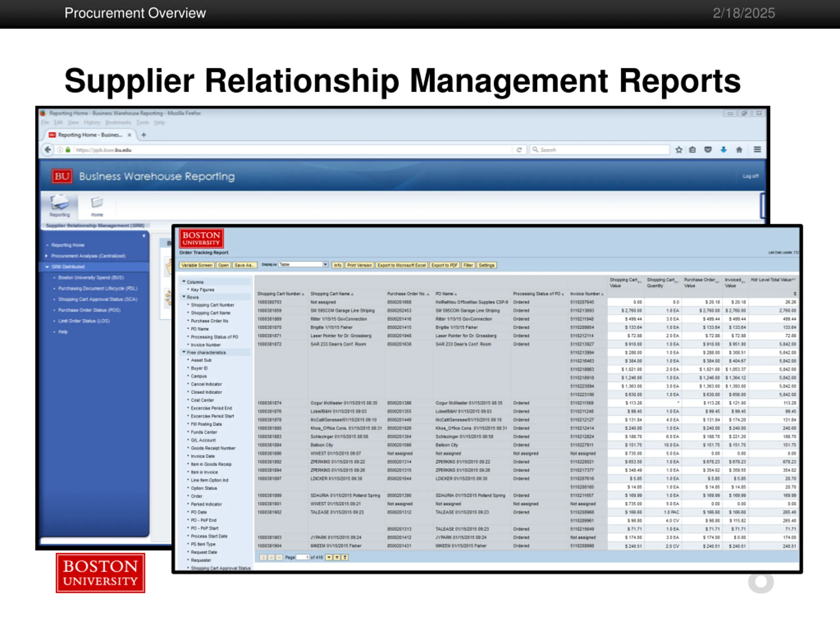Click the reload page icon in address bar
840x630 pixels.
pos(519,150)
